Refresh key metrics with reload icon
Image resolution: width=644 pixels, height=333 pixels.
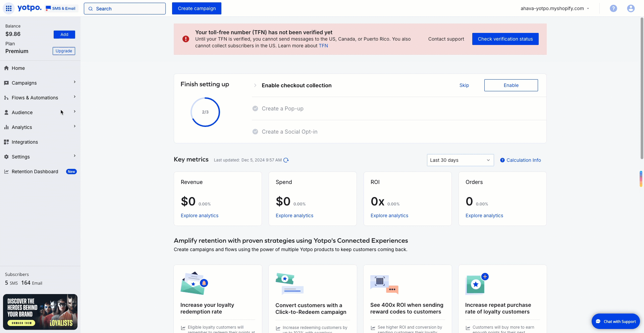point(286,160)
